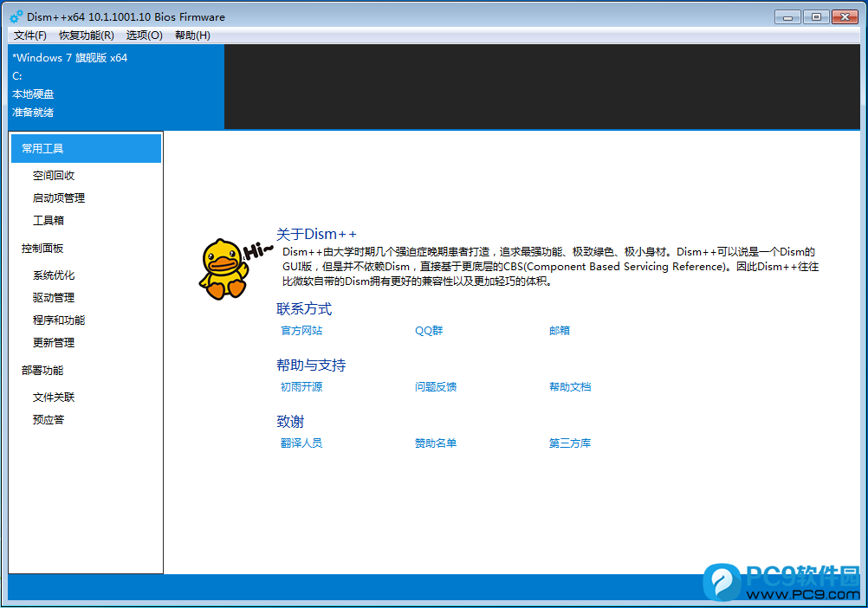868x608 pixels.
Task: Open 驱动管理 in the sidebar
Action: click(53, 298)
